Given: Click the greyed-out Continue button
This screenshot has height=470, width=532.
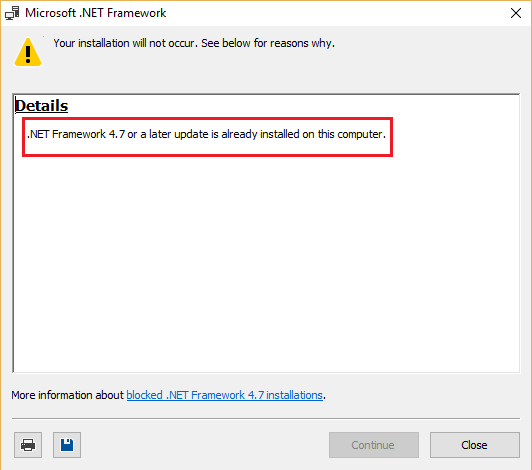Looking at the screenshot, I should click(x=374, y=445).
